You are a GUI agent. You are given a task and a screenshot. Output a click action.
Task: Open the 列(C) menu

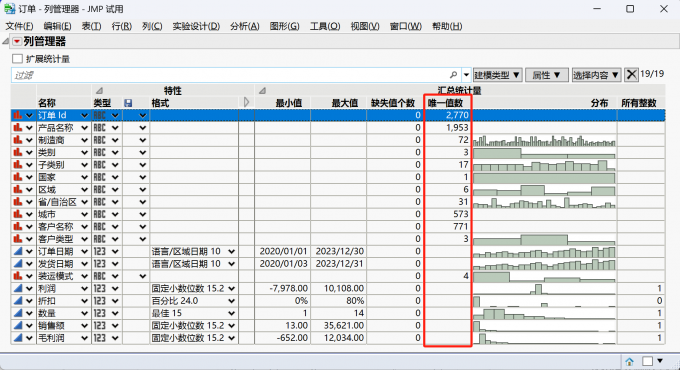pos(152,26)
